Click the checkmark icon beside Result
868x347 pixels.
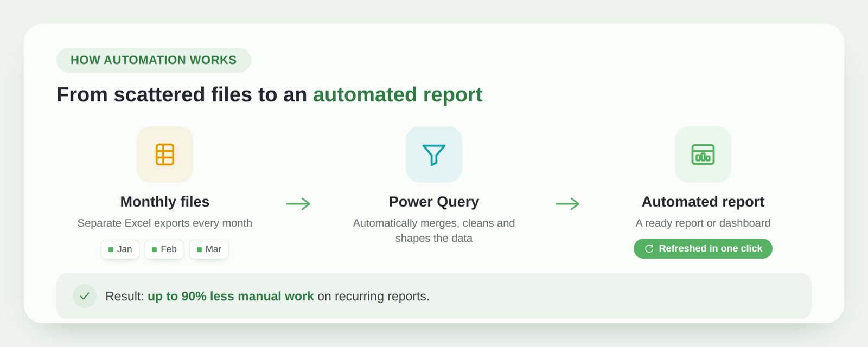tap(85, 296)
